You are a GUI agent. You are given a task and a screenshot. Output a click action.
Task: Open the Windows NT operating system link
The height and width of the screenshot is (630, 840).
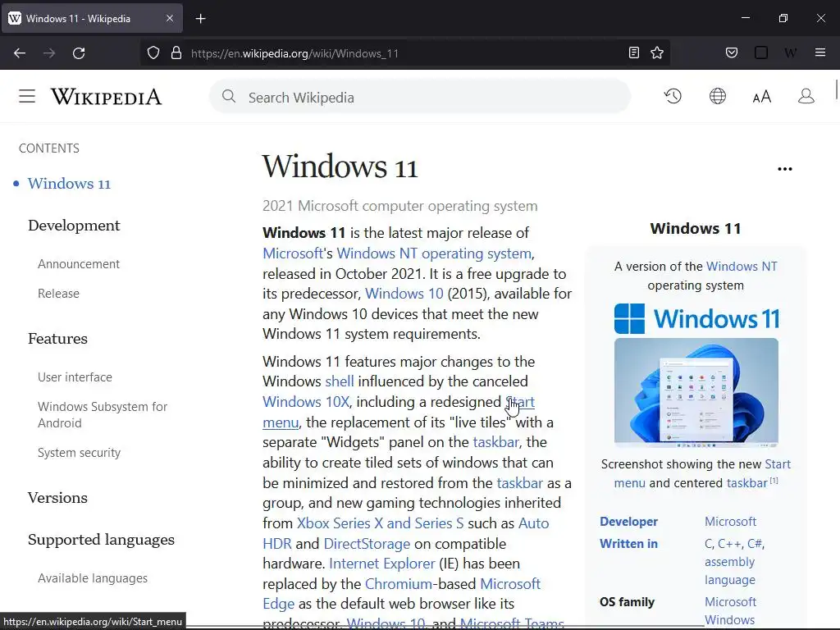point(434,253)
